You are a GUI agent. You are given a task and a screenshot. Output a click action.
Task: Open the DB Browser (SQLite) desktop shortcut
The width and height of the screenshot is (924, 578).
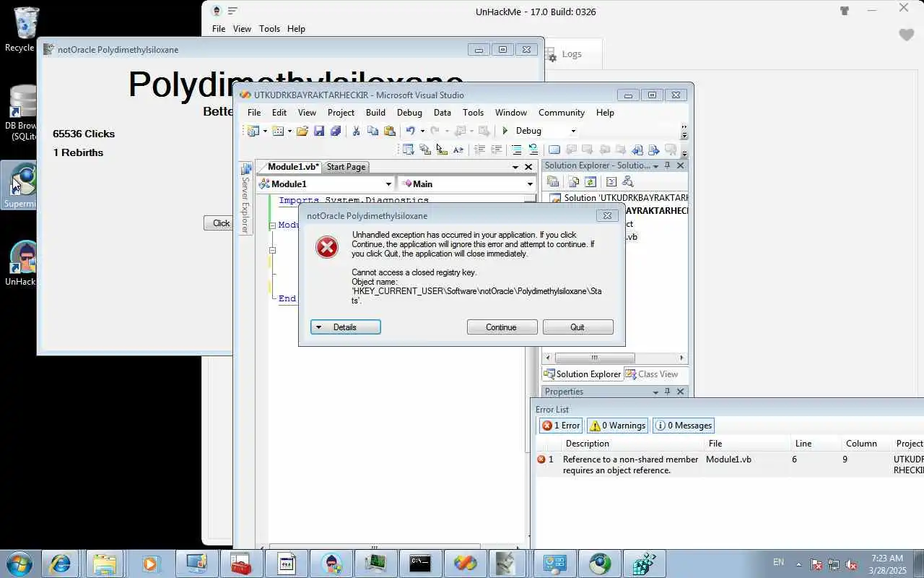pos(22,113)
